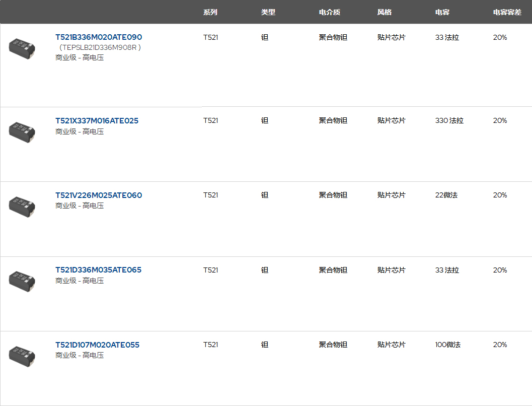The image size is (532, 406).
Task: Select the T521D336M035ATE065 capacitor picture
Action: pos(22,280)
